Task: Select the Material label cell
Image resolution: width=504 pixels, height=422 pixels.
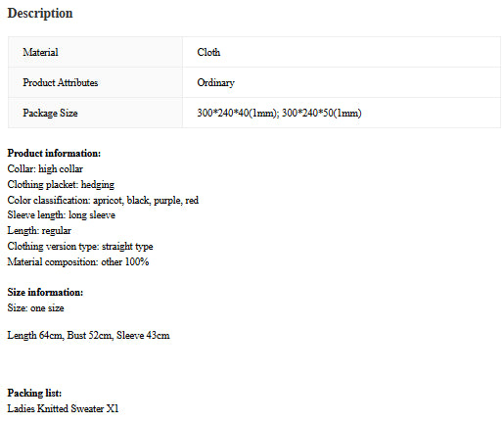Action: click(95, 52)
